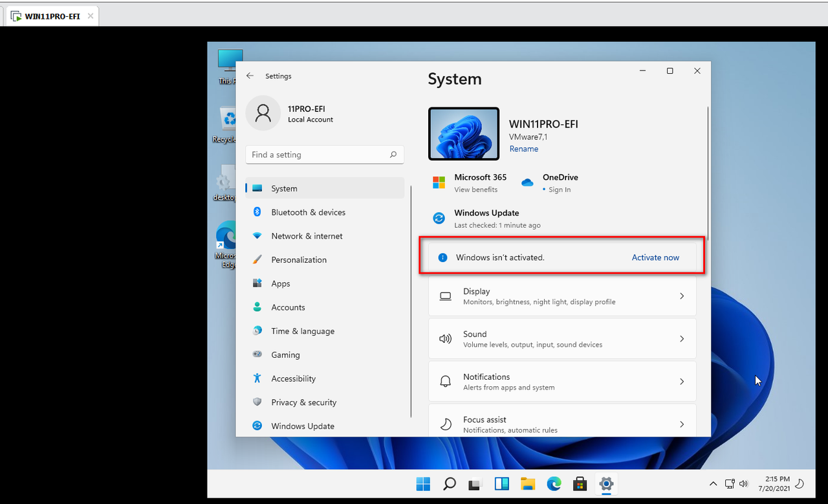Viewport: 828px width, 504px height.
Task: Click the Windows Update Last checked text
Action: click(x=497, y=225)
